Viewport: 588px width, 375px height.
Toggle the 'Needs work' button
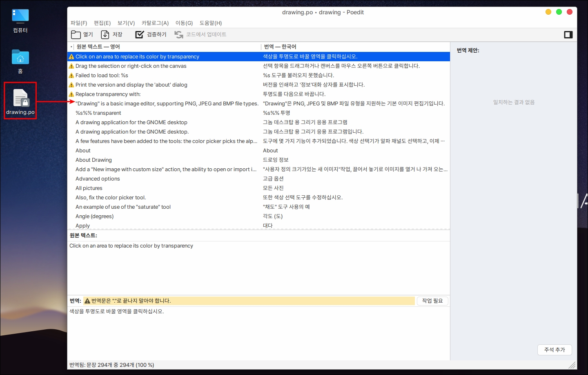432,301
